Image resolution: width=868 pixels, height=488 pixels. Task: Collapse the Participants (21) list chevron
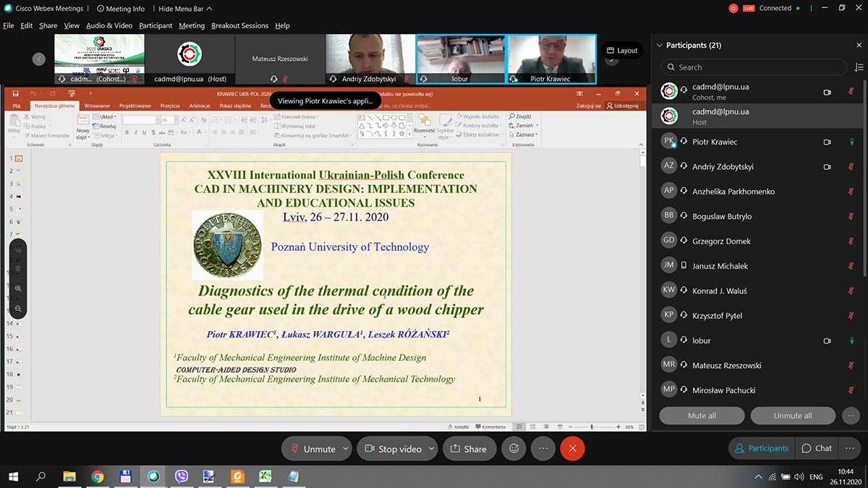tap(659, 46)
